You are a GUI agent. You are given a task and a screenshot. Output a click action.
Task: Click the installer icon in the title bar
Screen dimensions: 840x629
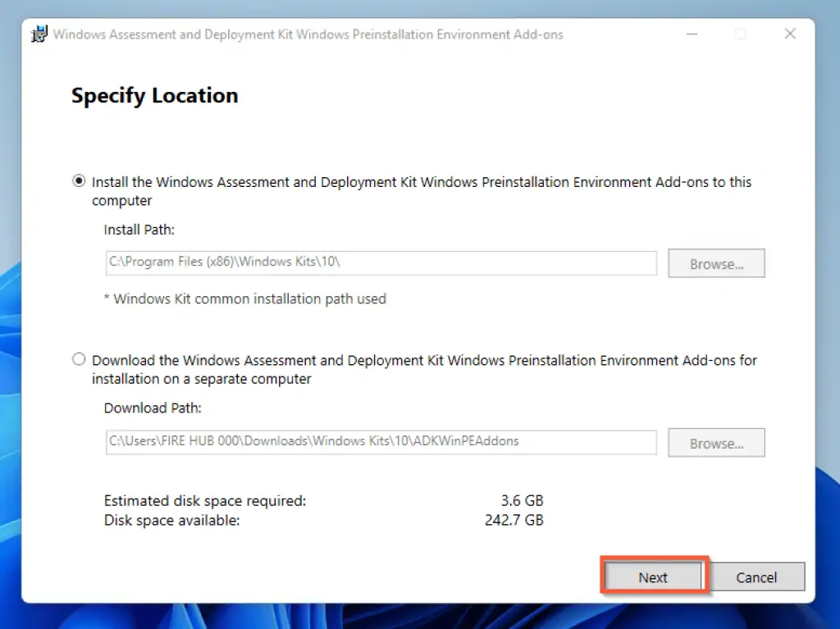[x=38, y=34]
